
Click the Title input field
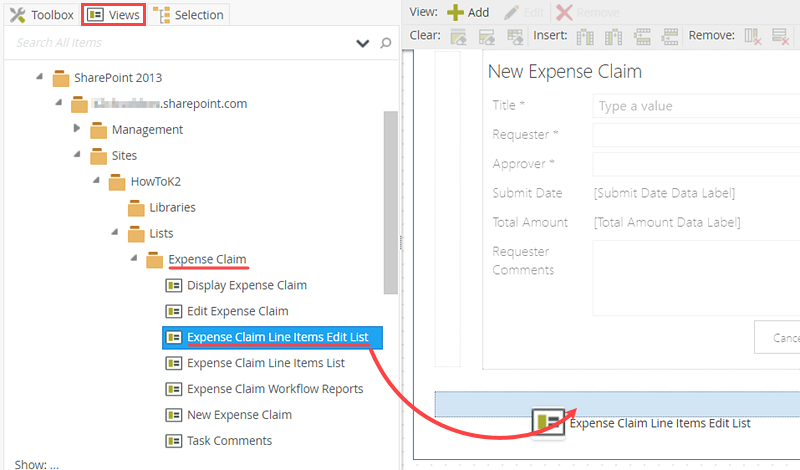click(695, 106)
